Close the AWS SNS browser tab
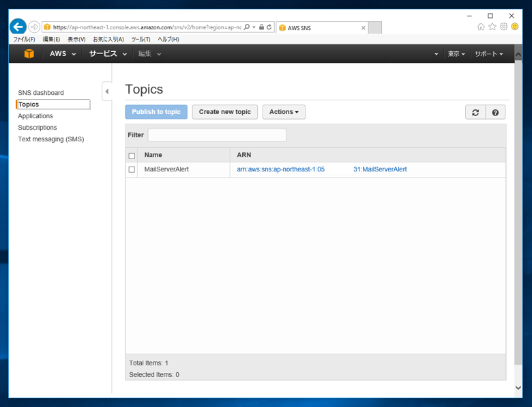Viewport: 532px width, 407px height. point(364,28)
